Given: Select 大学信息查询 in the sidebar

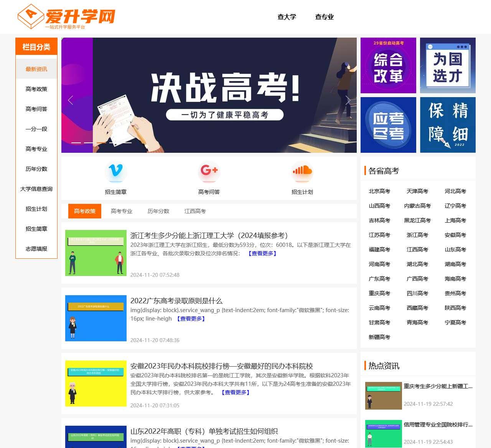Looking at the screenshot, I should pyautogui.click(x=36, y=189).
